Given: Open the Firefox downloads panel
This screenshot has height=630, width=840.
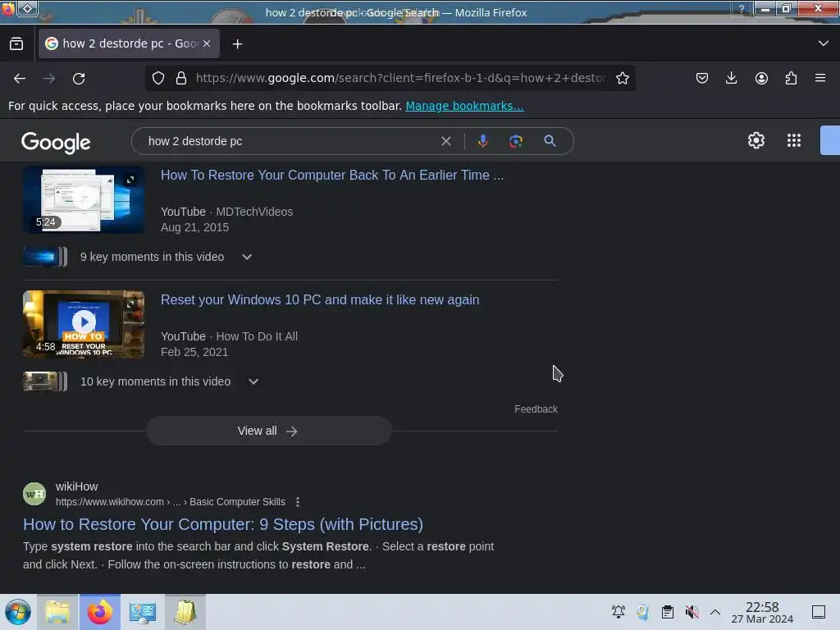Looking at the screenshot, I should tap(731, 78).
